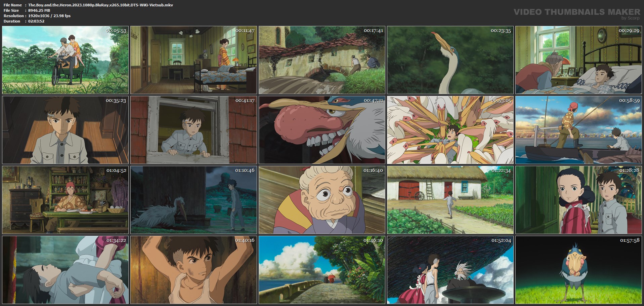This screenshot has width=644, height=306.
Task: Select the boat frame at 00:58:59
Action: point(578,130)
